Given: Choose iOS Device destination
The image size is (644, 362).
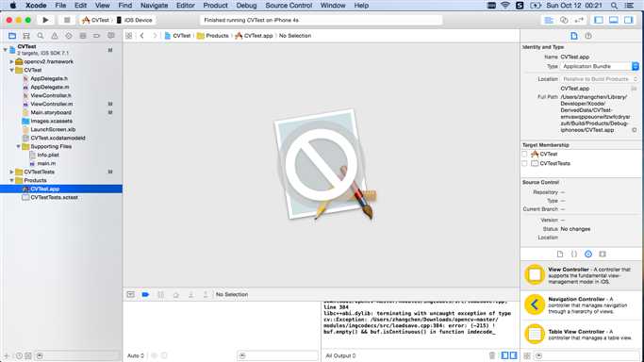Looking at the screenshot, I should click(134, 20).
